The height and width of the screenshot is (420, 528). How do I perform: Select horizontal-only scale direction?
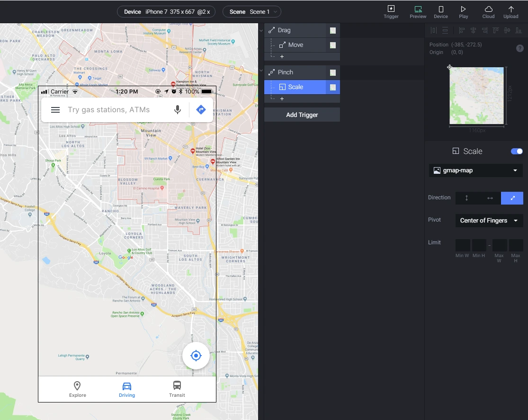point(490,198)
